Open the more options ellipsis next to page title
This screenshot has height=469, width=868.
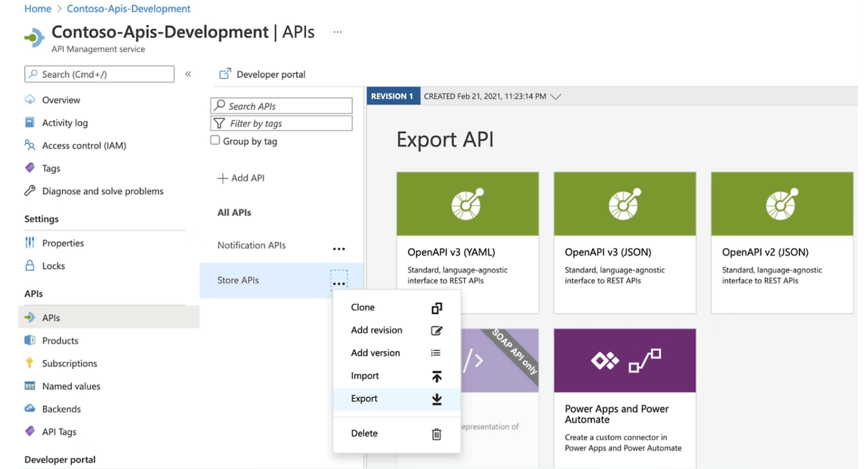click(x=338, y=32)
